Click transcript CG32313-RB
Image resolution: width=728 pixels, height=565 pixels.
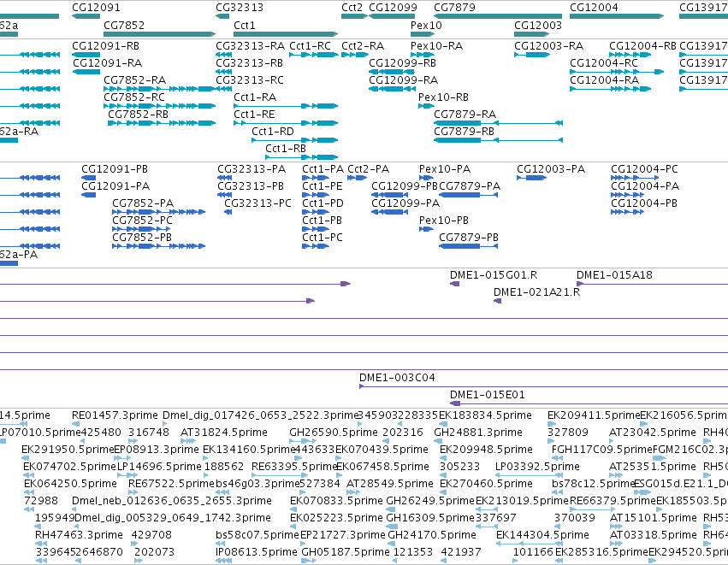pyautogui.click(x=249, y=63)
